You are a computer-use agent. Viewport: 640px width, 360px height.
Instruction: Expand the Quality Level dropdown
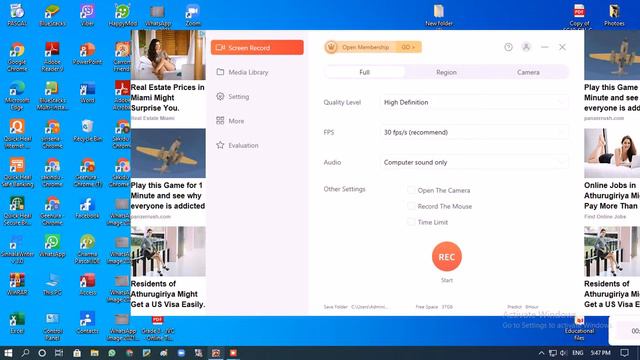point(475,102)
